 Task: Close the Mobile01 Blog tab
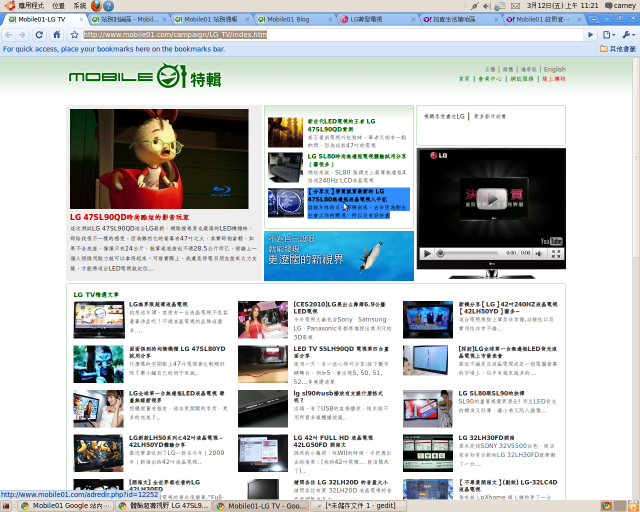(331, 19)
